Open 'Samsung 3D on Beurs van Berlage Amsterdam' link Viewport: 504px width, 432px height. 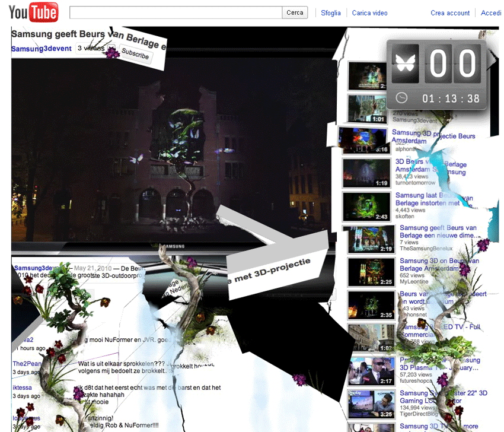tap(439, 265)
